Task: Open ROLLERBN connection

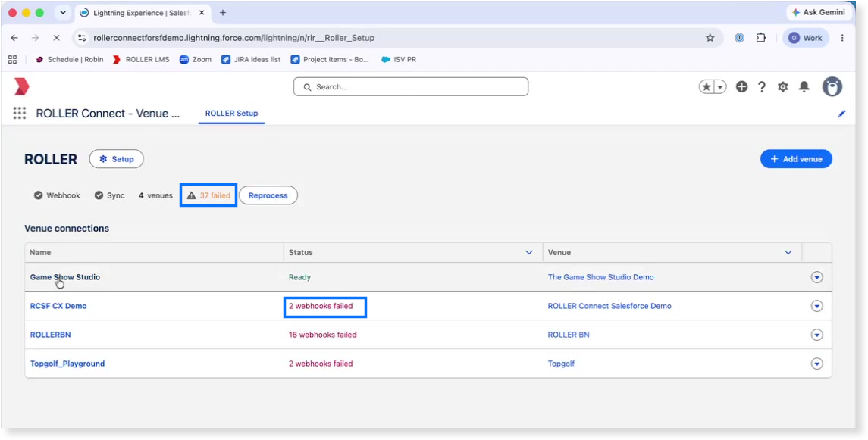Action: (x=50, y=335)
